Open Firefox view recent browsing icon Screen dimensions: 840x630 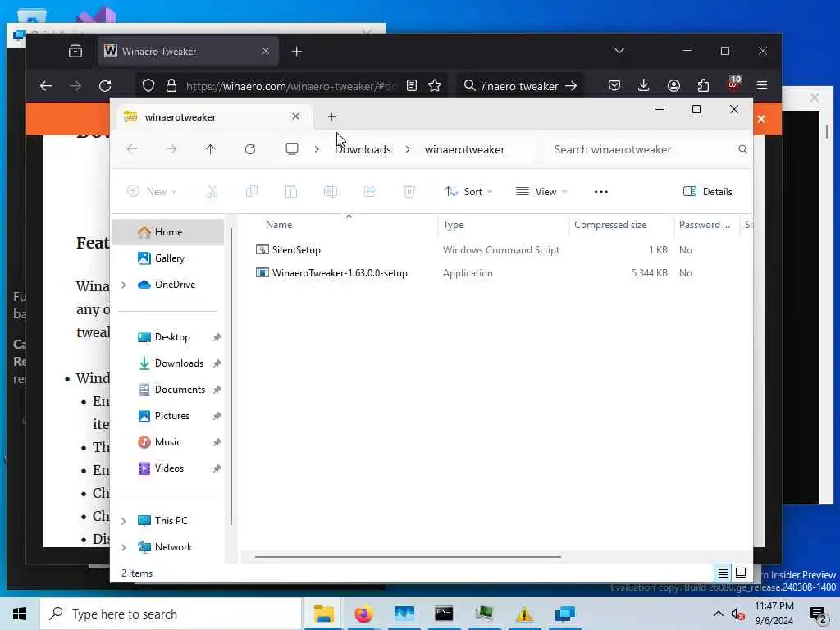(x=75, y=52)
